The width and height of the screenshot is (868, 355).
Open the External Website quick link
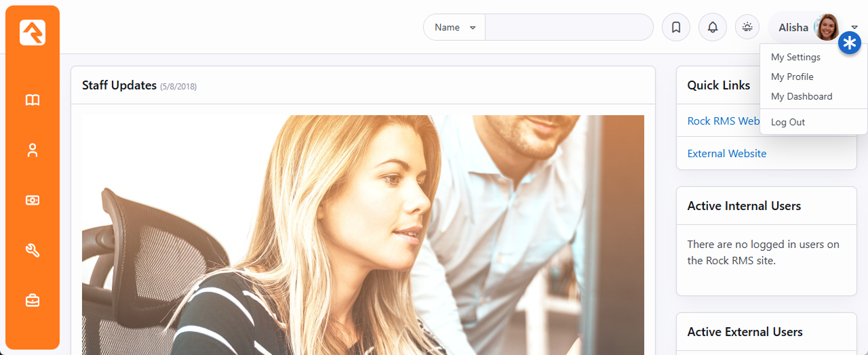(726, 154)
